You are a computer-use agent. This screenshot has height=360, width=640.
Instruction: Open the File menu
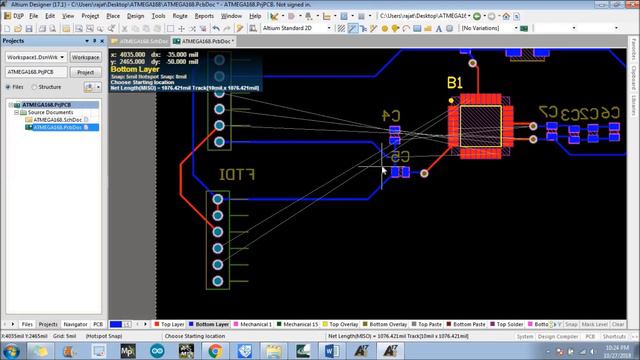pos(33,16)
